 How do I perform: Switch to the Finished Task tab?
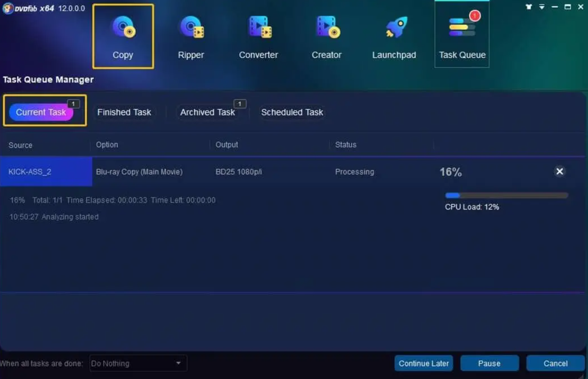[x=124, y=112]
